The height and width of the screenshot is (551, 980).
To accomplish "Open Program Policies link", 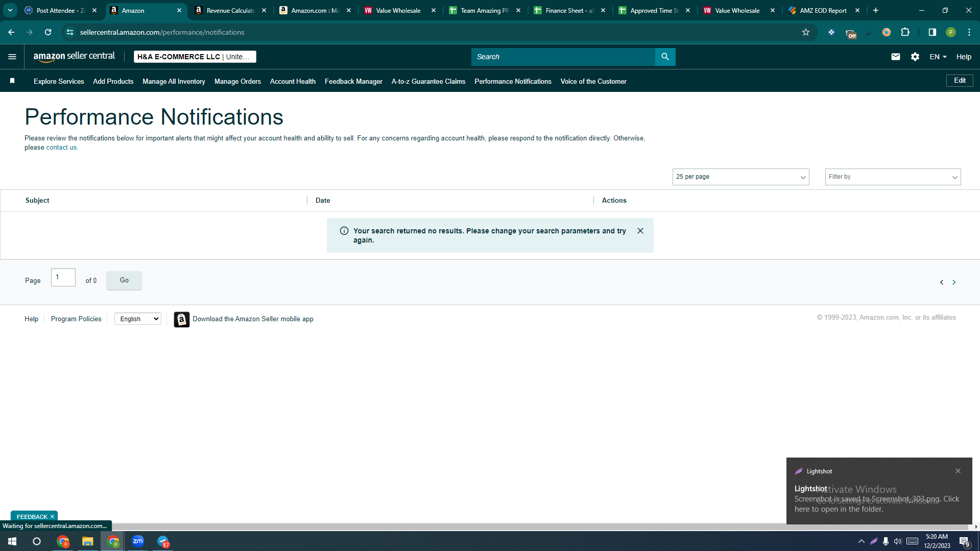I will (76, 319).
